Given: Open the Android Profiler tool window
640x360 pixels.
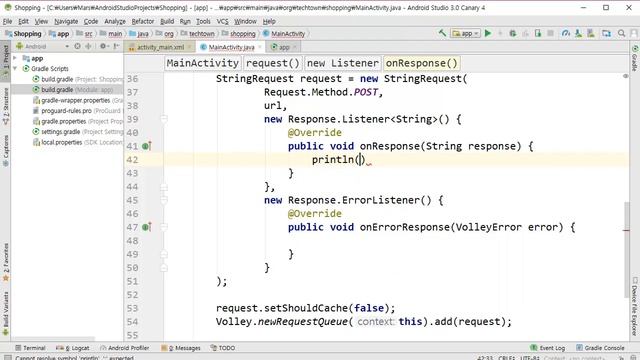Looking at the screenshot, I should pyautogui.click(x=124, y=348).
